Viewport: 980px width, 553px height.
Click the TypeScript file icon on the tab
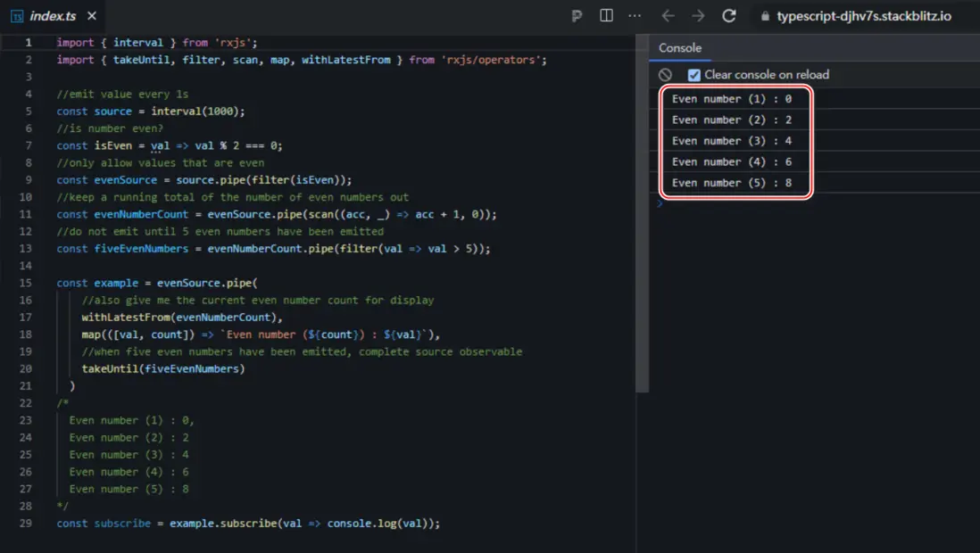pos(17,16)
